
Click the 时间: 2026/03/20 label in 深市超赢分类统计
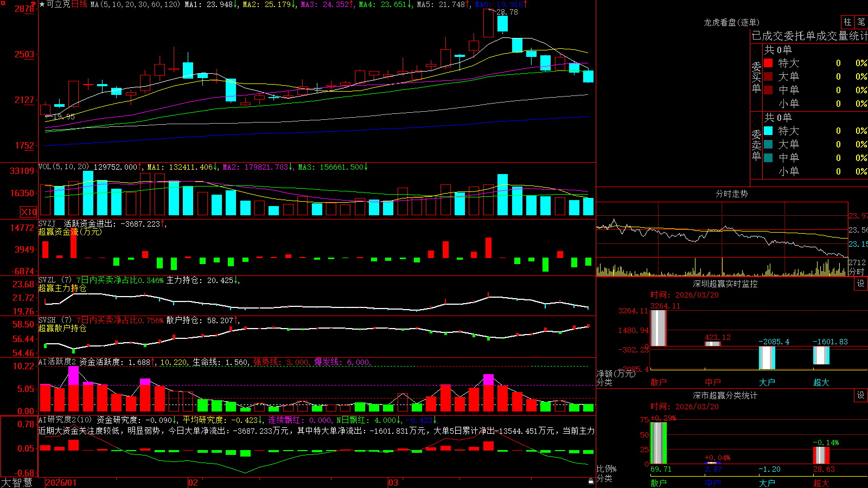(685, 407)
